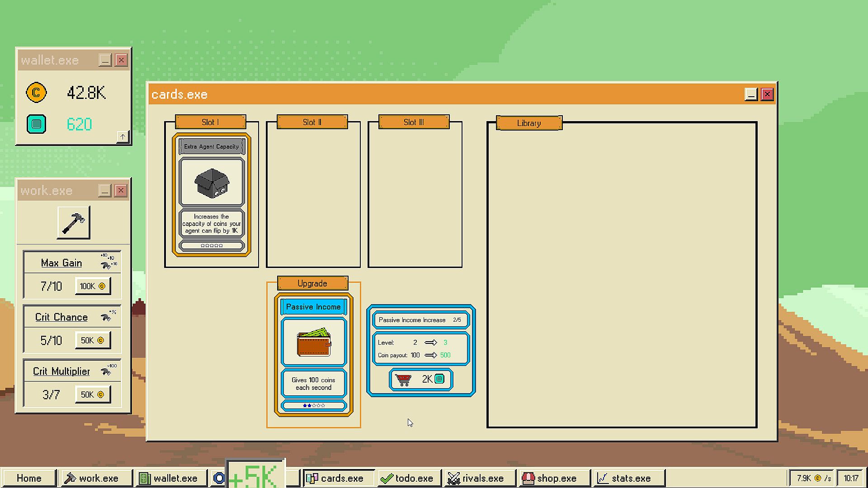Click the Upgrade header label
Viewport: 868px width, 488px height.
pos(312,283)
